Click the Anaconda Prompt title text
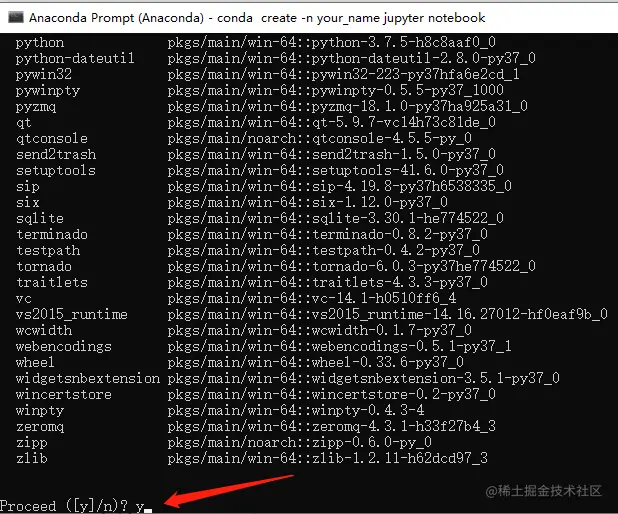Image resolution: width=618 pixels, height=514 pixels. (257, 18)
